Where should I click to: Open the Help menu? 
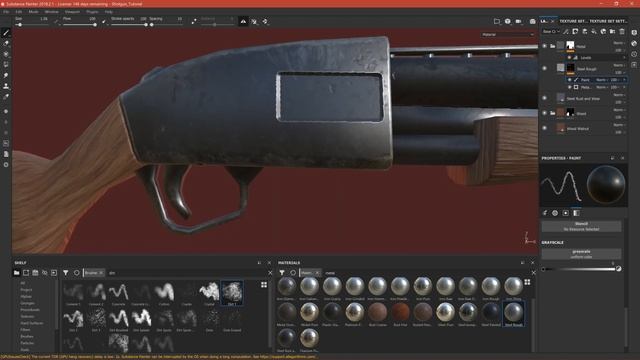click(x=109, y=12)
